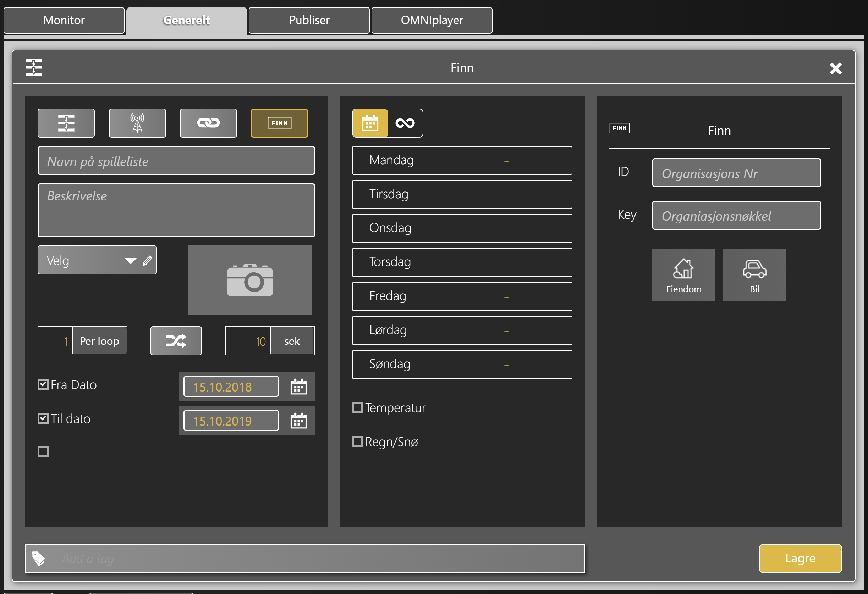The width and height of the screenshot is (868, 594).
Task: Enable the Regn/Snø checkbox
Action: click(357, 441)
